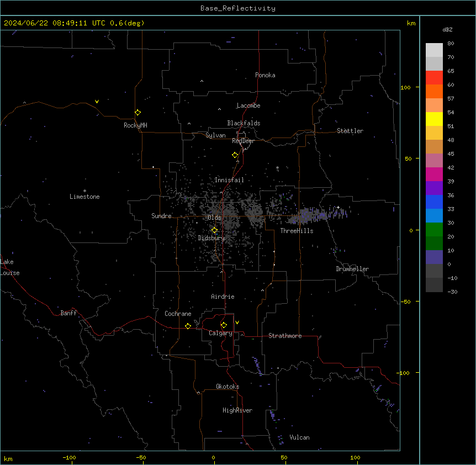
Task: Click the dBZ legend heading
Action: [447, 29]
